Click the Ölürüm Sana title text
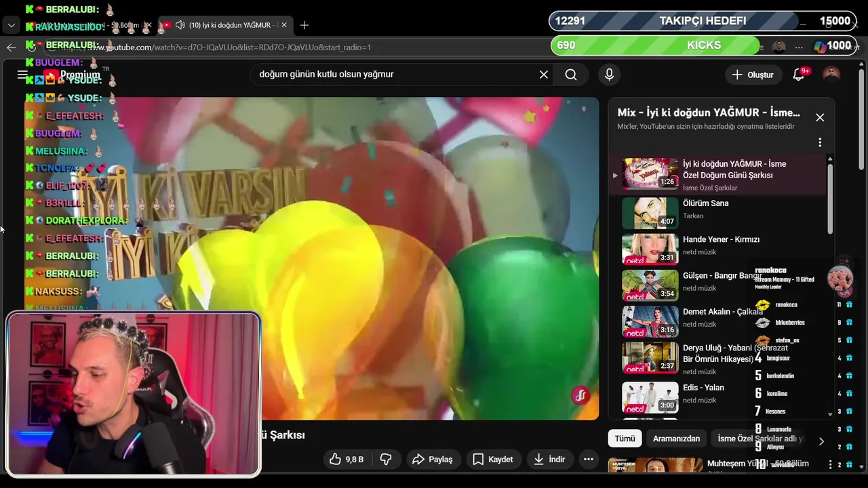868x488 pixels. [x=705, y=203]
